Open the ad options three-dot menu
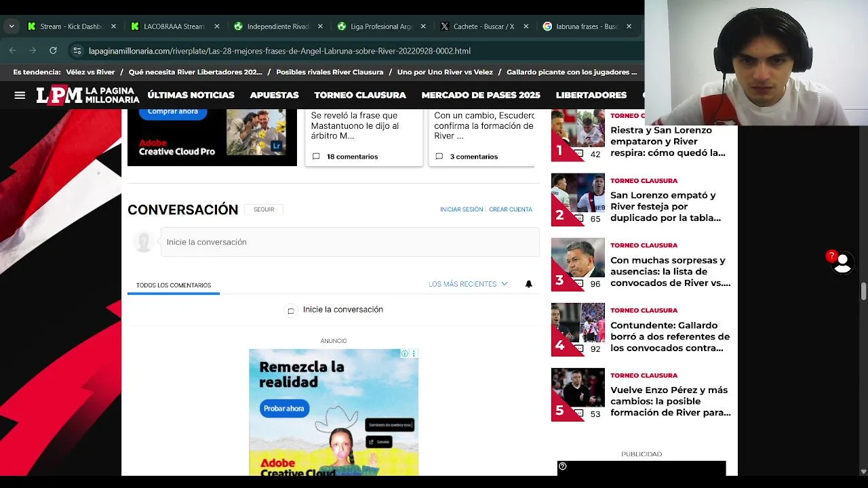This screenshot has height=488, width=868. (x=414, y=354)
